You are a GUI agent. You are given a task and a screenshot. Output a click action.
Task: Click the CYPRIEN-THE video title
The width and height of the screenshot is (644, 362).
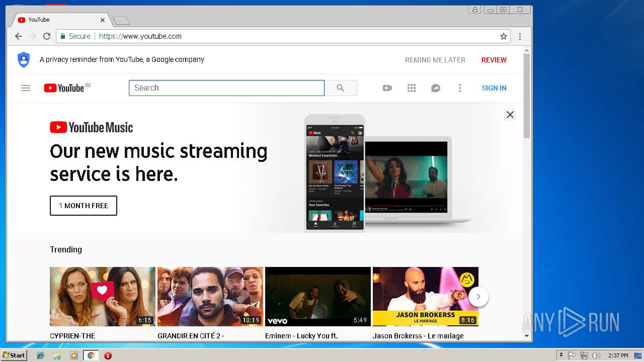pos(72,336)
